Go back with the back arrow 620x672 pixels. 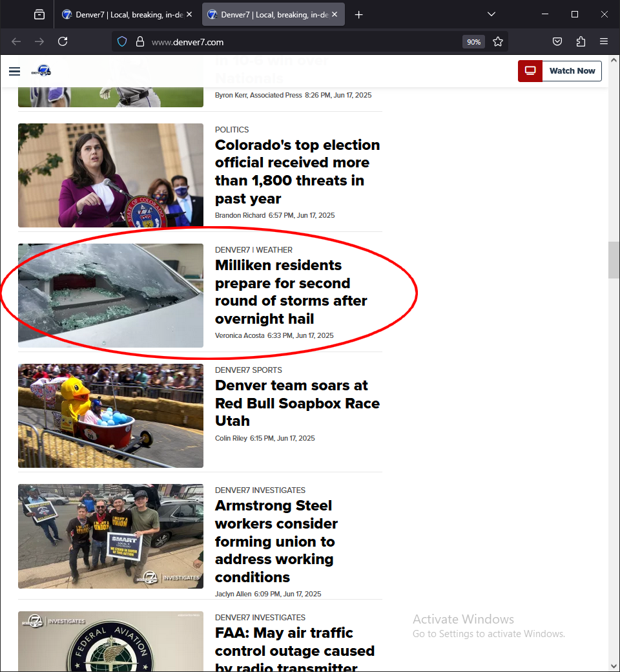pyautogui.click(x=16, y=41)
